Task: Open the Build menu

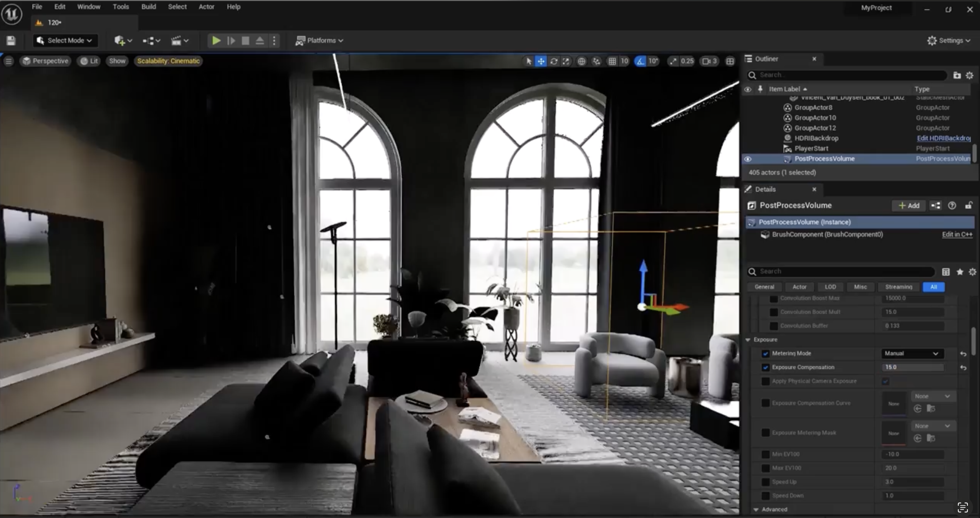Action: point(148,7)
